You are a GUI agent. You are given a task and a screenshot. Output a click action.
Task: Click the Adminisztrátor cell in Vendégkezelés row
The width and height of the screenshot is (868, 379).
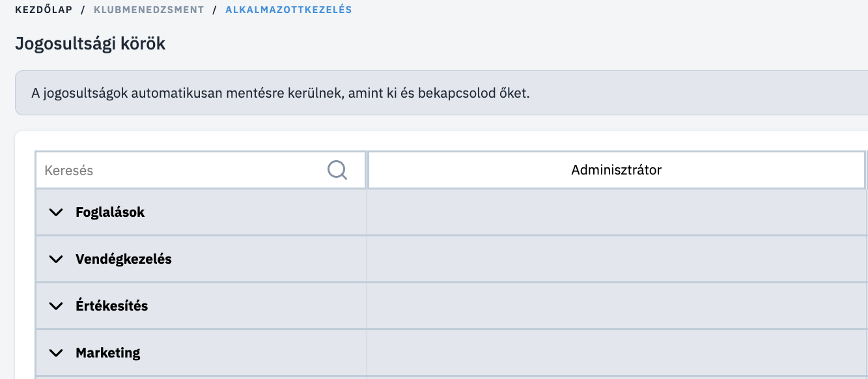click(x=617, y=259)
